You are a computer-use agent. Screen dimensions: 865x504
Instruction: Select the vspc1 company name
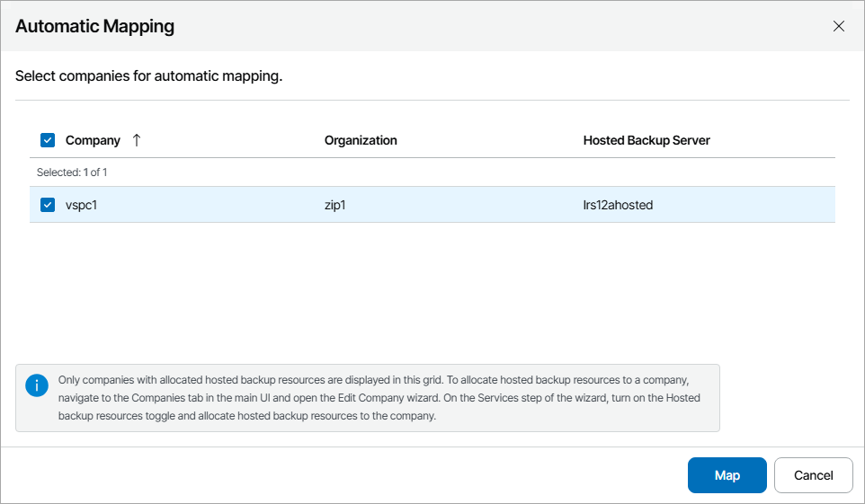pos(81,205)
